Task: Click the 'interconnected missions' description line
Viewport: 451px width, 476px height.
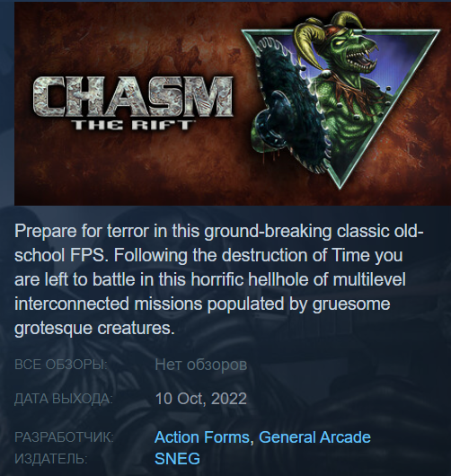Action: click(x=202, y=304)
